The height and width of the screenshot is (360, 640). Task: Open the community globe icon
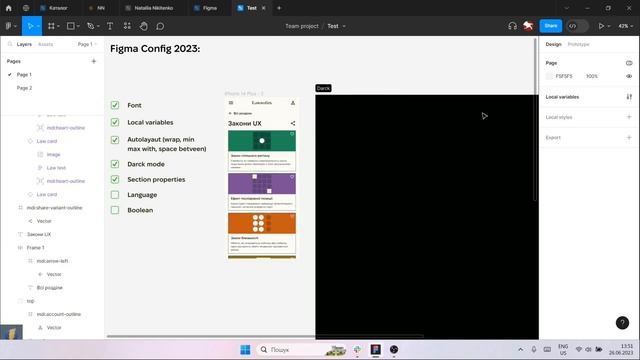[26, 8]
